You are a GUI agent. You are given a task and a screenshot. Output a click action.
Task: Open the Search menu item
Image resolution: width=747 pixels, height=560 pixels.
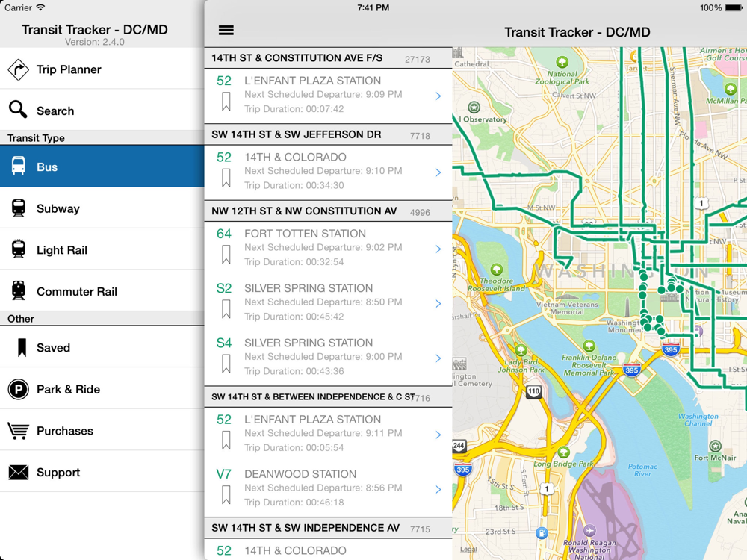point(102,110)
